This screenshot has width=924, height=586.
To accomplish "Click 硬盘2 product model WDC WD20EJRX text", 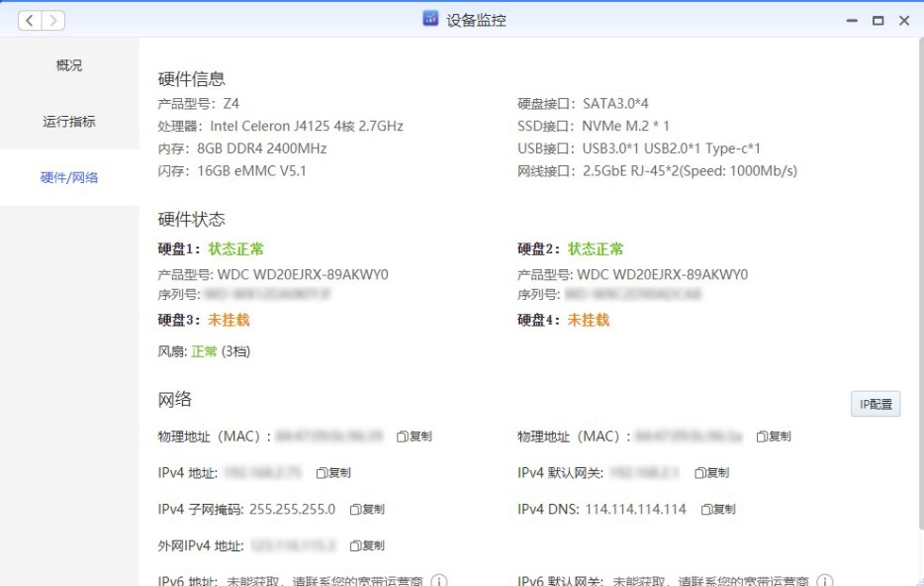I will (x=663, y=275).
